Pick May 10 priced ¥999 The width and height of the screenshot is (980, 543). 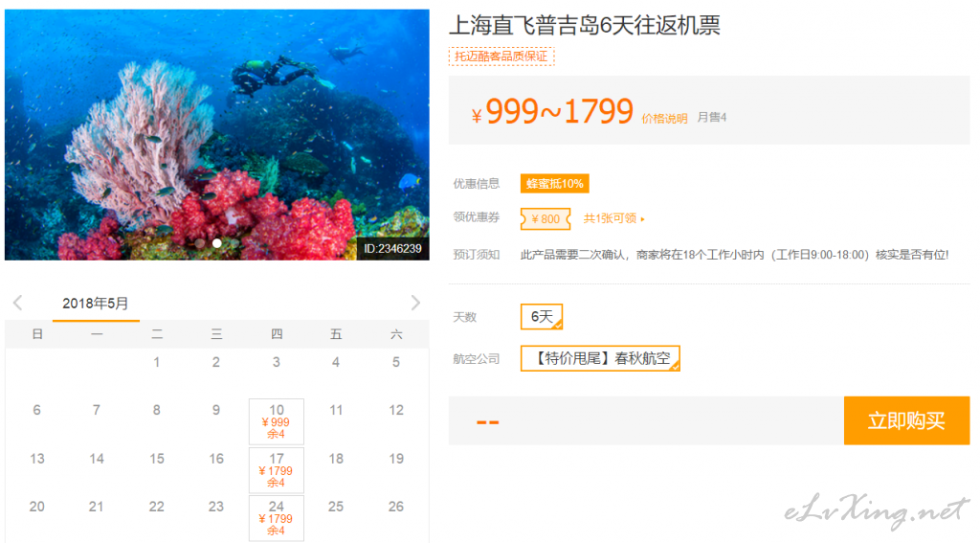point(277,421)
